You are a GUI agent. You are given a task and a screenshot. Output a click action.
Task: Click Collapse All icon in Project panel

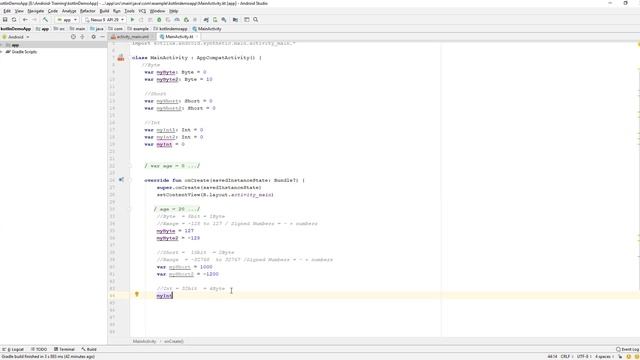(82, 37)
